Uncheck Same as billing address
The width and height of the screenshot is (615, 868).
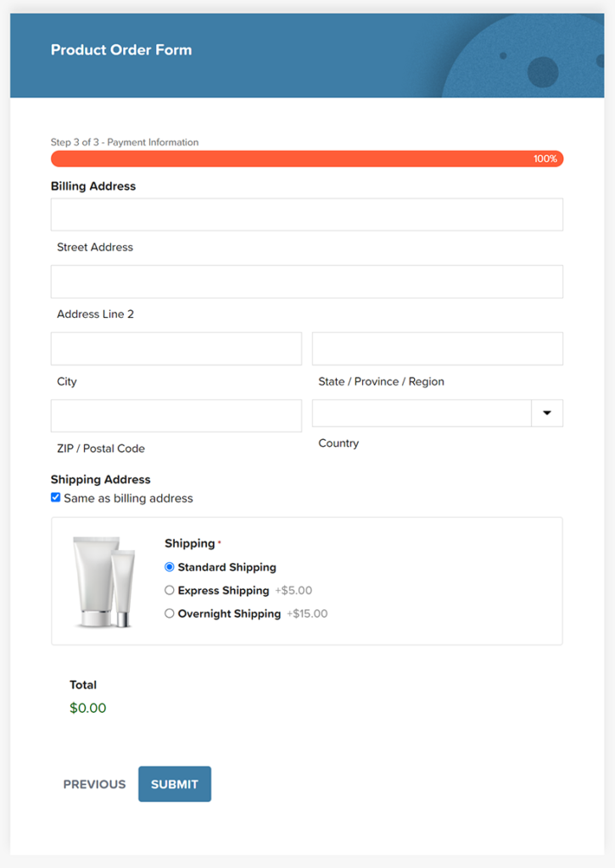(x=56, y=498)
